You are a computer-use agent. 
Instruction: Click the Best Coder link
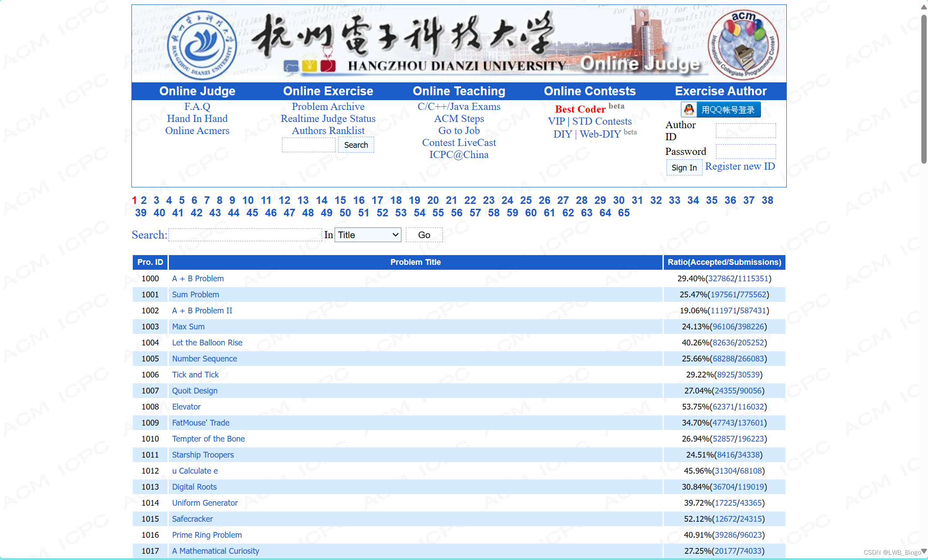pos(580,110)
